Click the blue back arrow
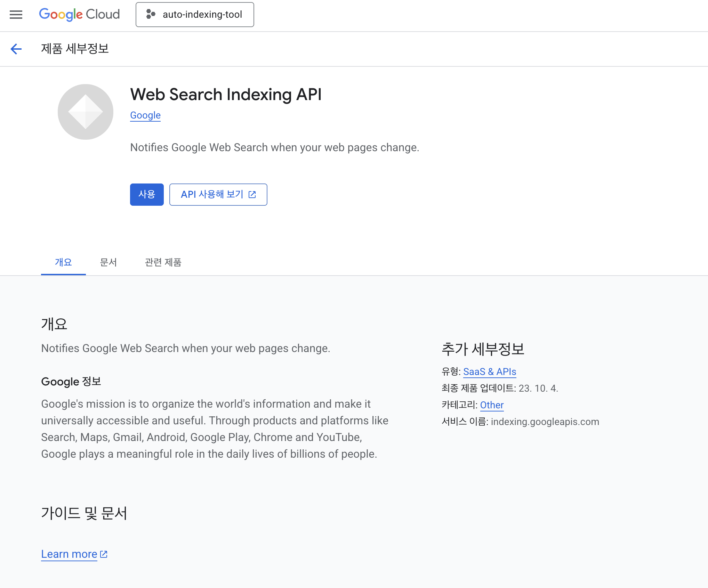This screenshot has width=708, height=588. 16,49
